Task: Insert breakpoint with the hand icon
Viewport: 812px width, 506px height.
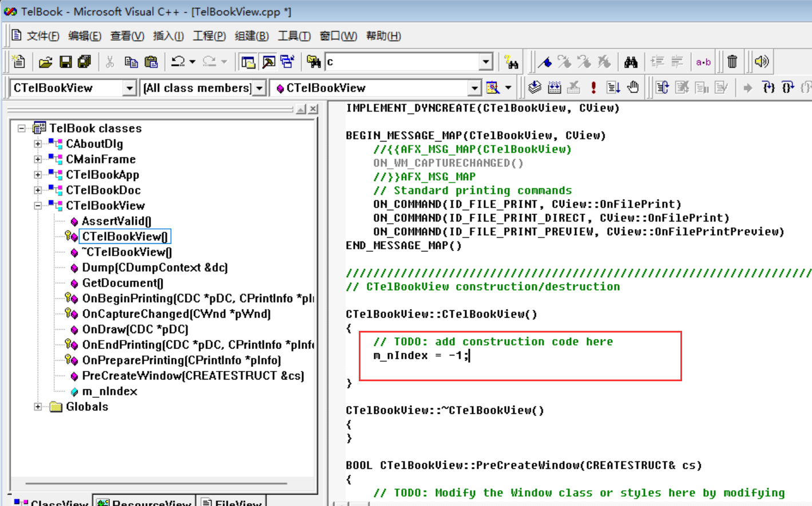Action: point(633,88)
